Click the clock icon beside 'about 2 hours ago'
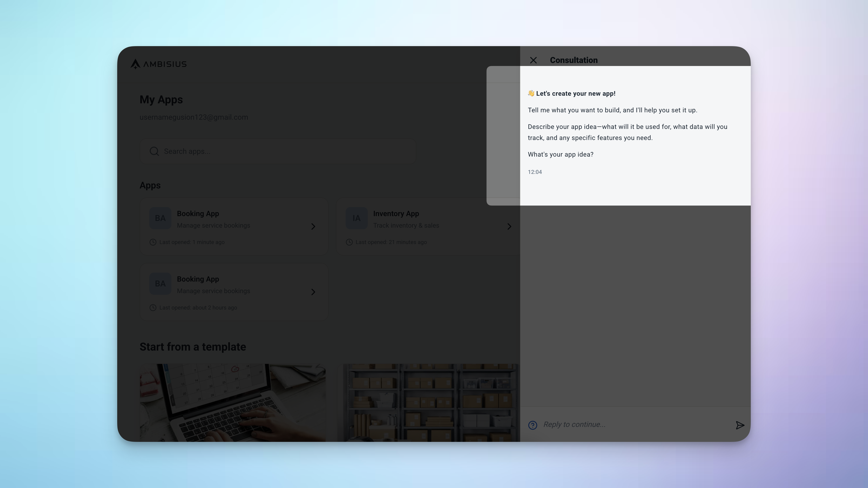868x488 pixels. tap(153, 307)
